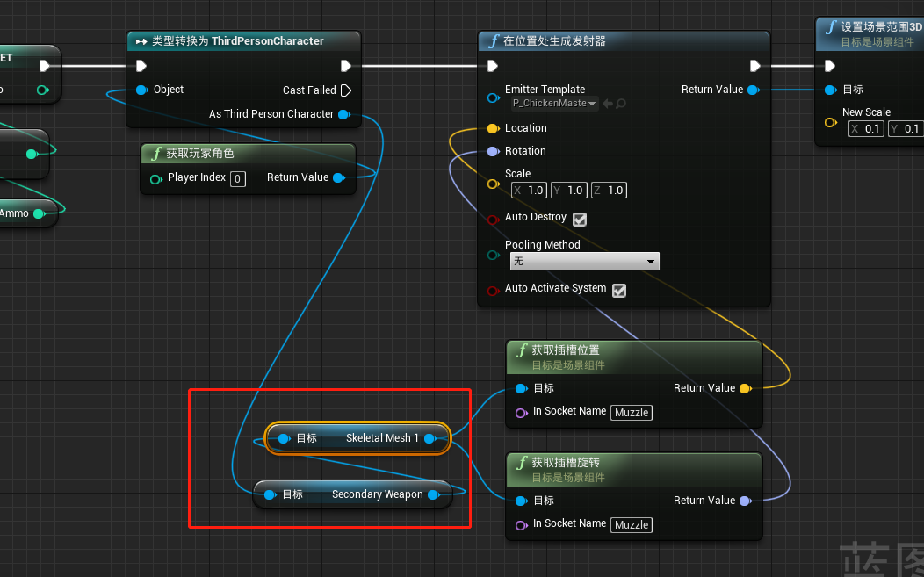Click the Cast node output execution pin

346,65
